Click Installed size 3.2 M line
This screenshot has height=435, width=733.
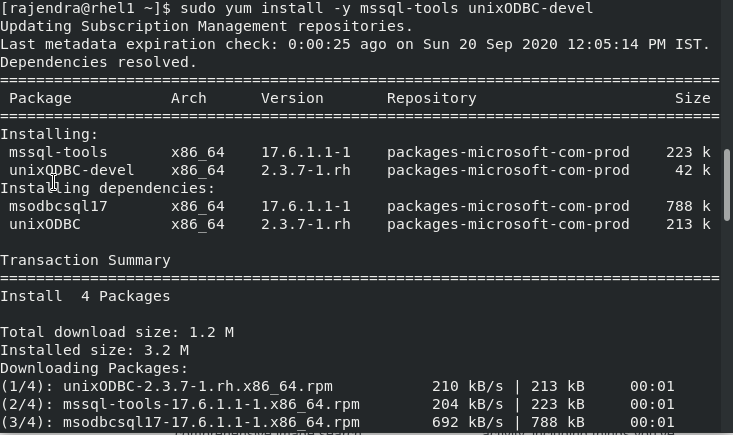[x=94, y=350]
